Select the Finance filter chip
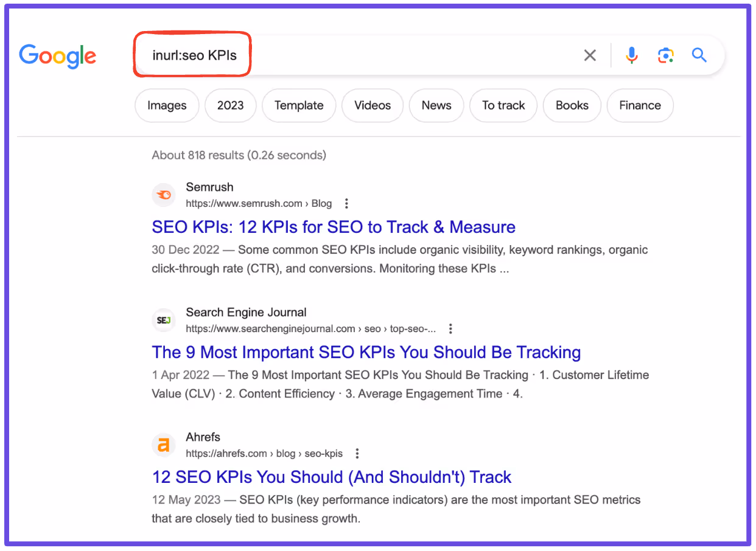 coord(640,105)
